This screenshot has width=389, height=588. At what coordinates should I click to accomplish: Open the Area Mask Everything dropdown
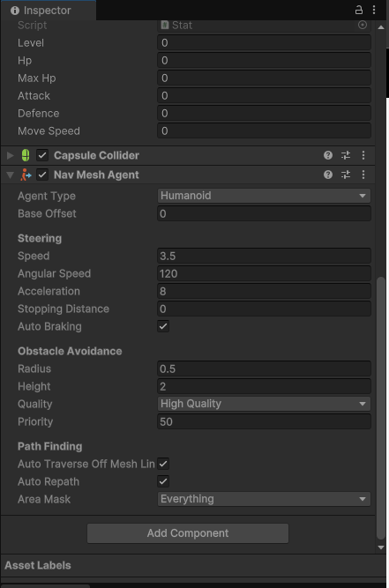(x=264, y=499)
